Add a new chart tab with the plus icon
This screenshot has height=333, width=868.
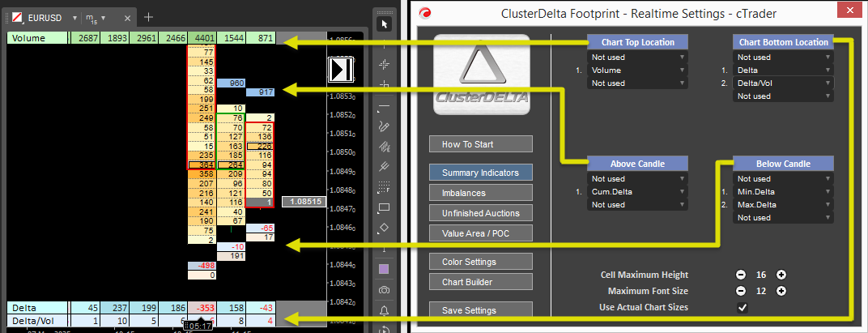click(148, 17)
